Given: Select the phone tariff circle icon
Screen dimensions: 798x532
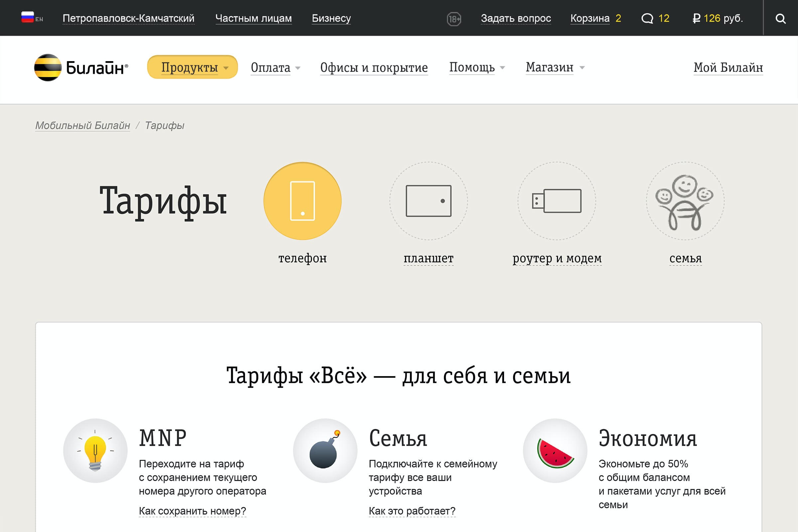Looking at the screenshot, I should (302, 201).
